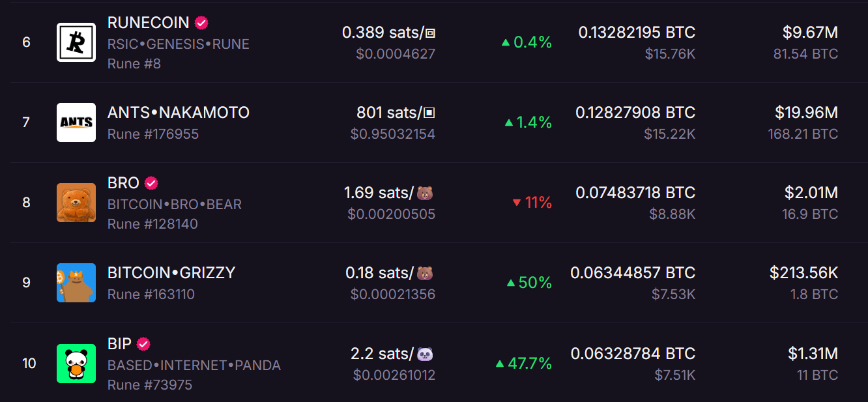Viewport: 868px width, 402px height.
Task: Click the bear emoji in BRO price
Action: pos(425,193)
